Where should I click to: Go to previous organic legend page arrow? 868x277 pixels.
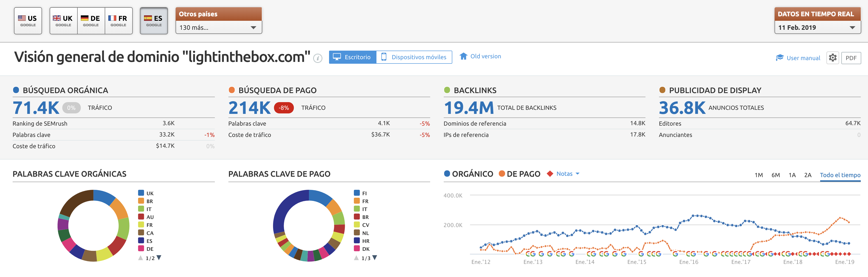tap(141, 258)
